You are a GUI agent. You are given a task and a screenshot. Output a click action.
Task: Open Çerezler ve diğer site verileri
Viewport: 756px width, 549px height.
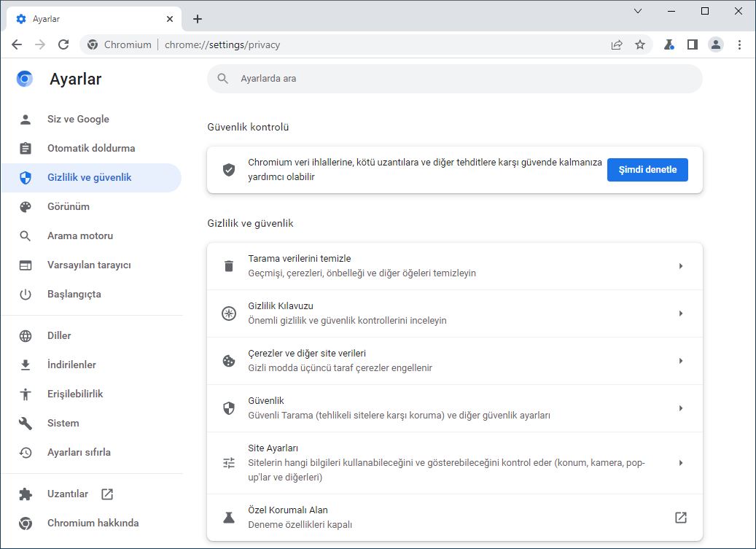click(455, 361)
